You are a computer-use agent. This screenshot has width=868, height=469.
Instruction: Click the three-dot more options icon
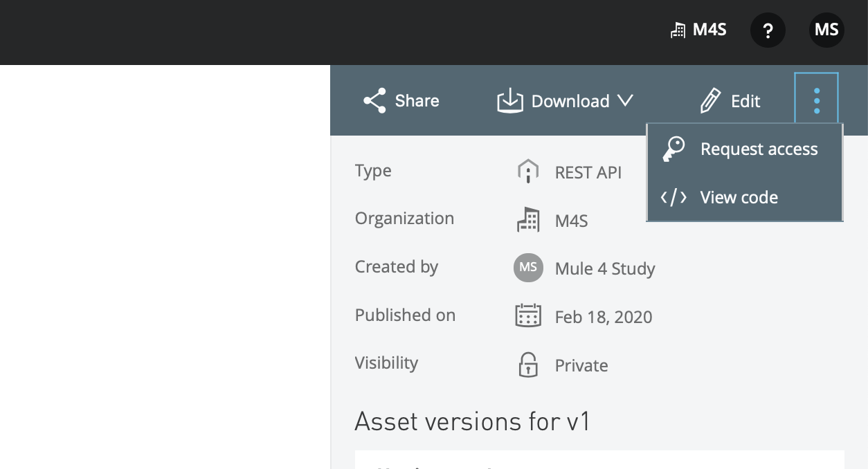(x=817, y=101)
